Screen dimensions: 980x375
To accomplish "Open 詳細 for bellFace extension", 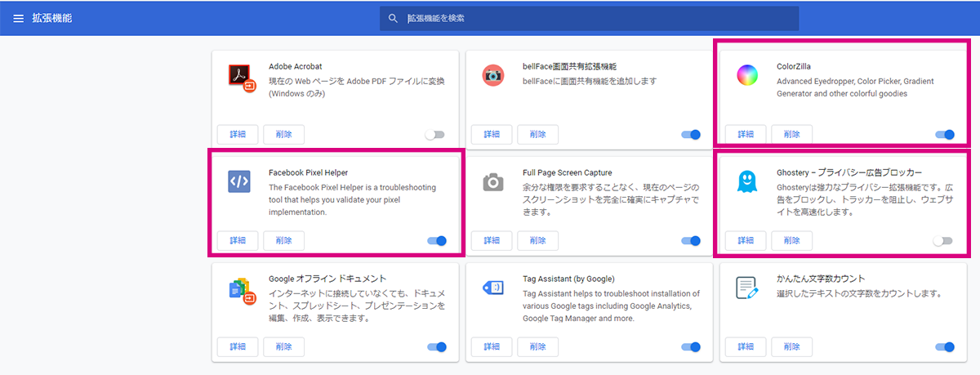I will (492, 135).
